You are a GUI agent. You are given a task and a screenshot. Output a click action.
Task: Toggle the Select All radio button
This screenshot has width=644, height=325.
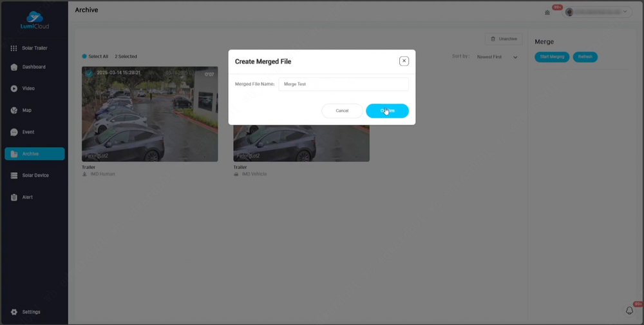pos(84,57)
